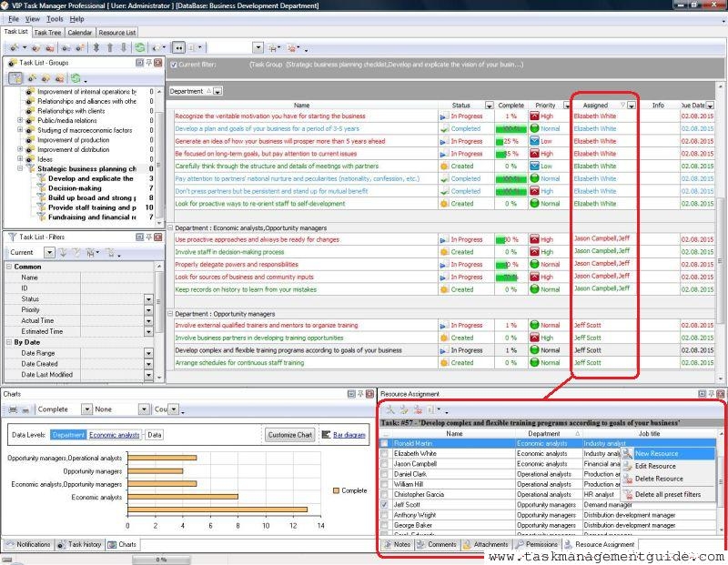The image size is (728, 565).
Task: Click the filter preset H icon in main toolbar
Action: [272, 47]
